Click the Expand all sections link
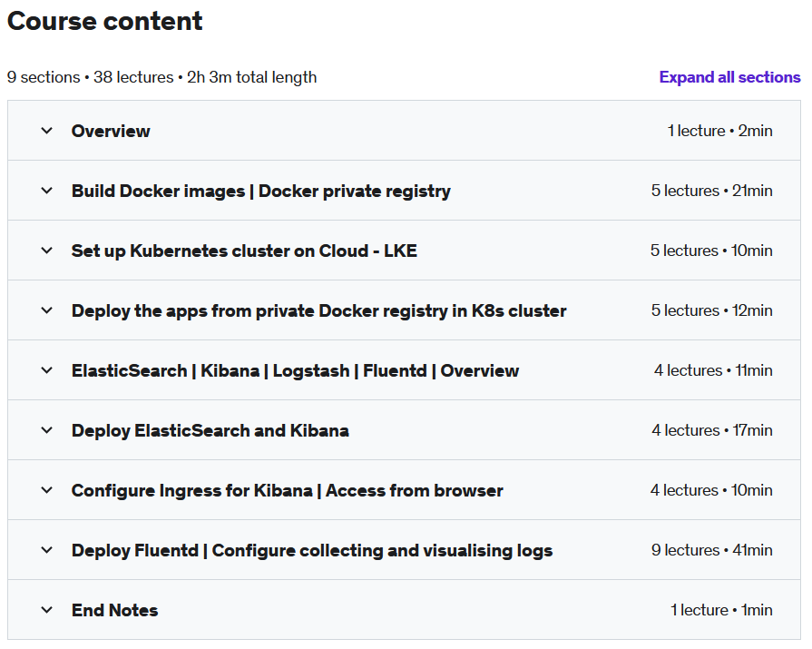Screen dimensions: 812x649 pos(729,77)
